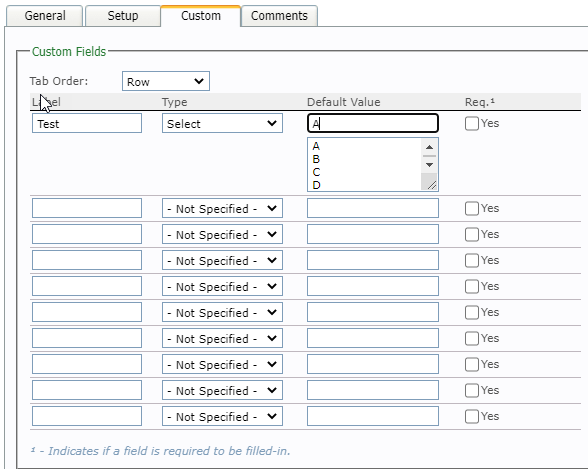Switch to the General tab
The image size is (588, 469).
pyautogui.click(x=45, y=16)
